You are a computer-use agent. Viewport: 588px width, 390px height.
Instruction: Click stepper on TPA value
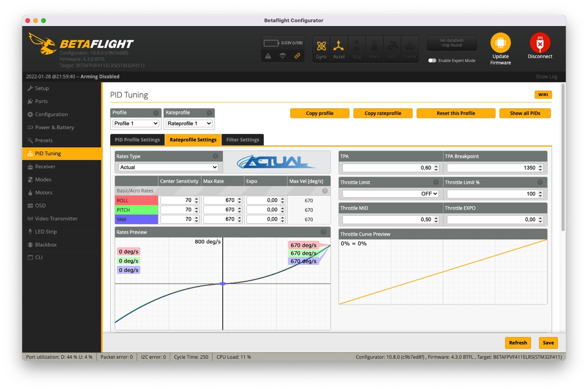(436, 168)
